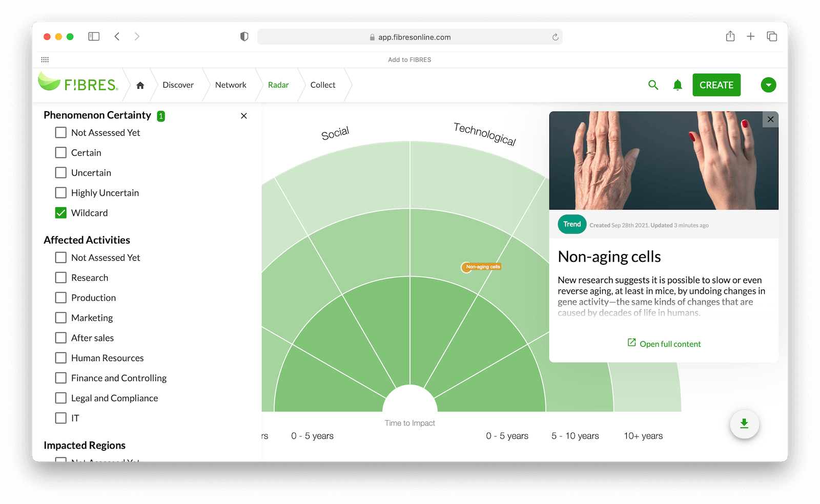Open the Radar tab
820x504 pixels.
[278, 85]
